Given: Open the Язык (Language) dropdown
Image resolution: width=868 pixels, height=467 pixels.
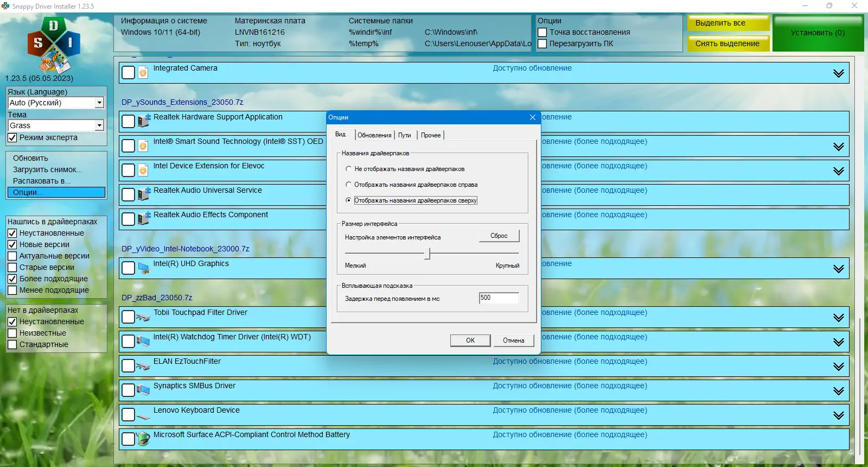Looking at the screenshot, I should coord(99,103).
